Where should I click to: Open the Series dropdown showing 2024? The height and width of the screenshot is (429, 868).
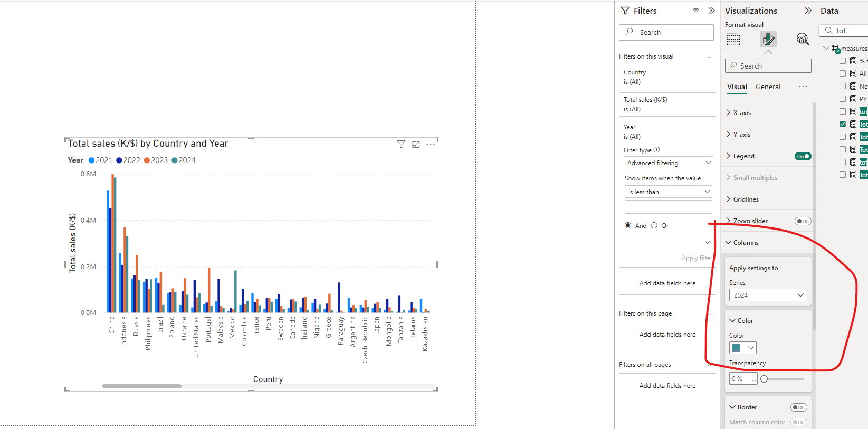coord(768,295)
